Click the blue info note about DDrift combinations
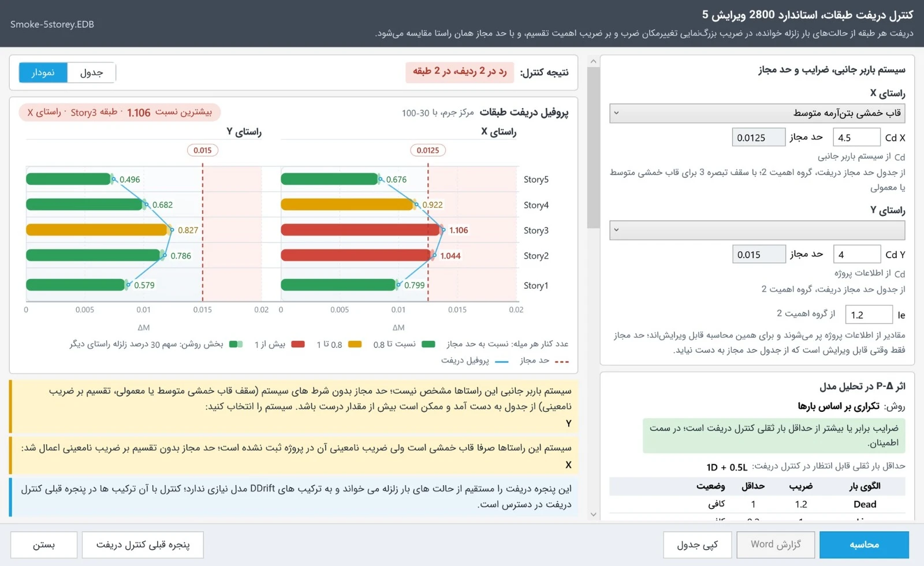Image resolution: width=924 pixels, height=566 pixels. click(293, 497)
